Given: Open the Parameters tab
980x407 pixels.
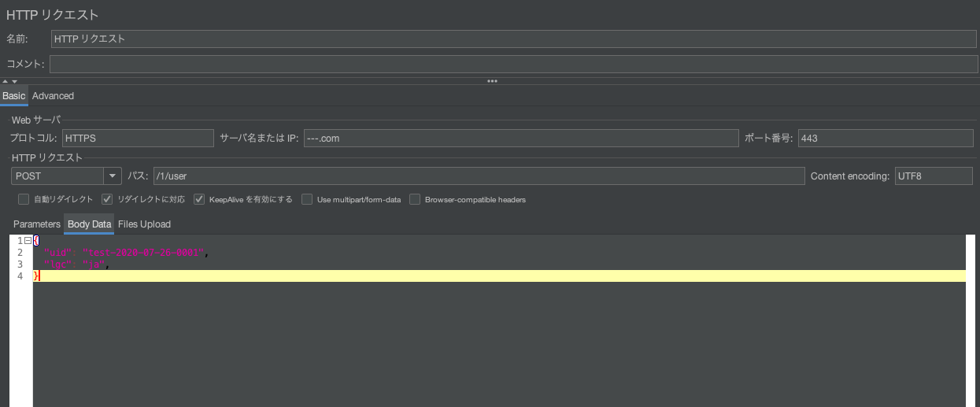Looking at the screenshot, I should point(37,224).
